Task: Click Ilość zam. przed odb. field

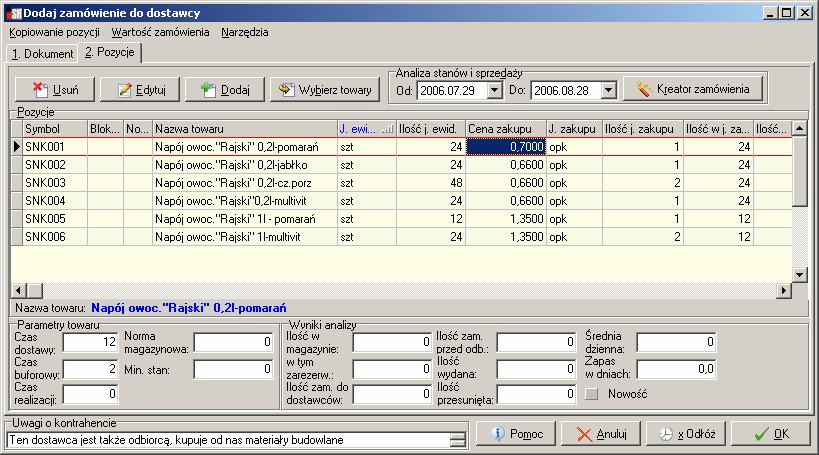Action: click(536, 342)
